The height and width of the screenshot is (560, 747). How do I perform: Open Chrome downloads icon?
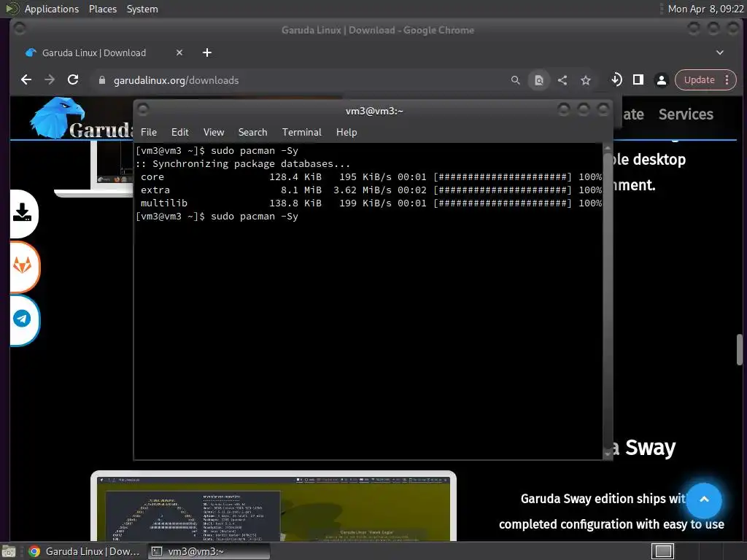click(x=616, y=80)
